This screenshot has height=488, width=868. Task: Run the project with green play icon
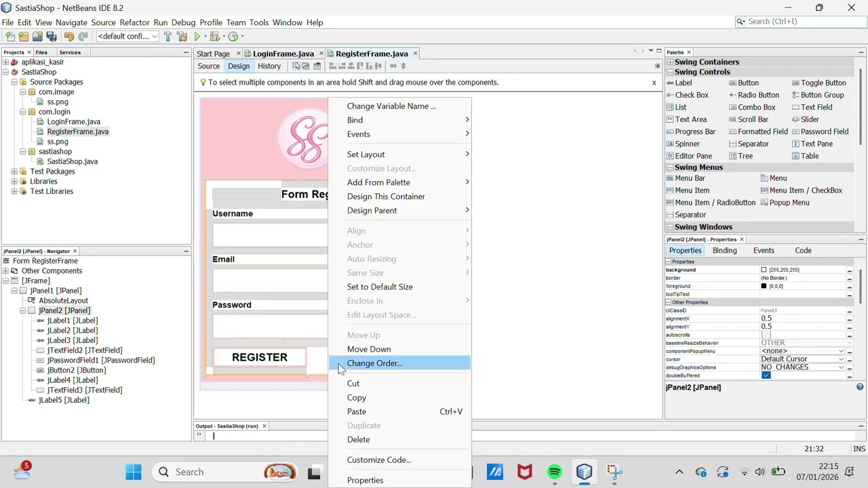click(x=197, y=37)
